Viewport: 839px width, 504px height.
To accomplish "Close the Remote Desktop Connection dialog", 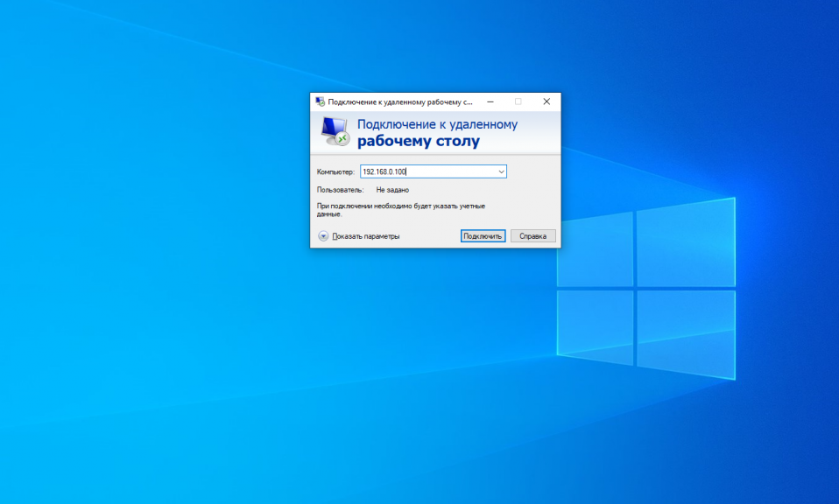I will (x=546, y=101).
